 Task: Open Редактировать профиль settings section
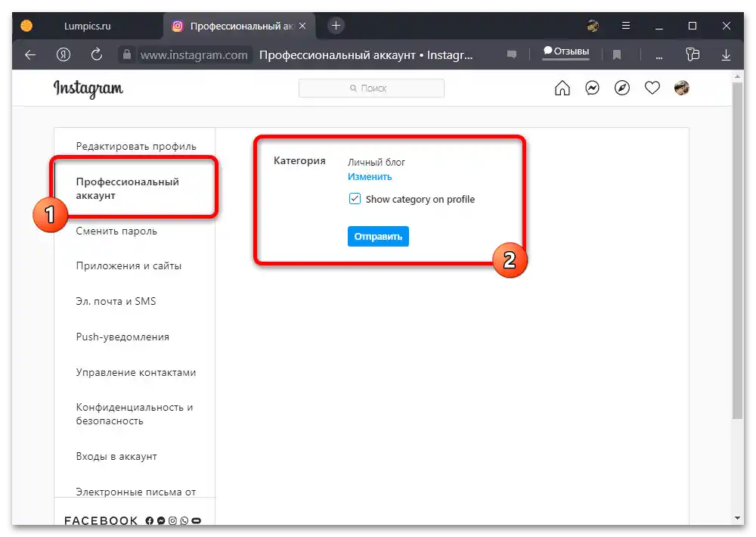tap(136, 146)
